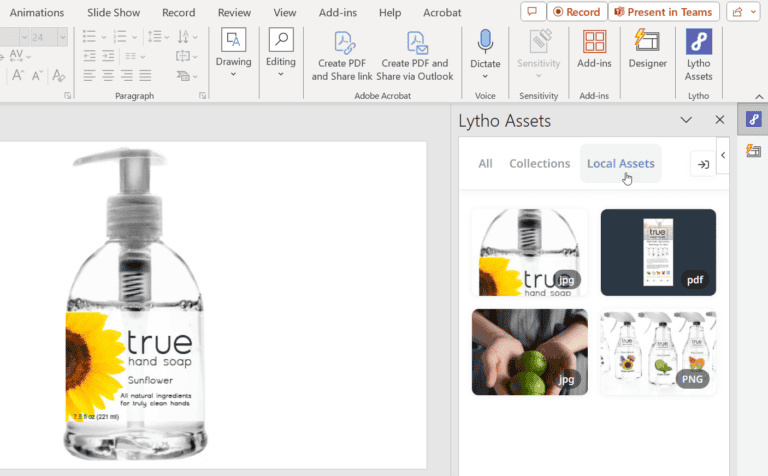Click the text direction icon
The image size is (768, 476).
[183, 37]
